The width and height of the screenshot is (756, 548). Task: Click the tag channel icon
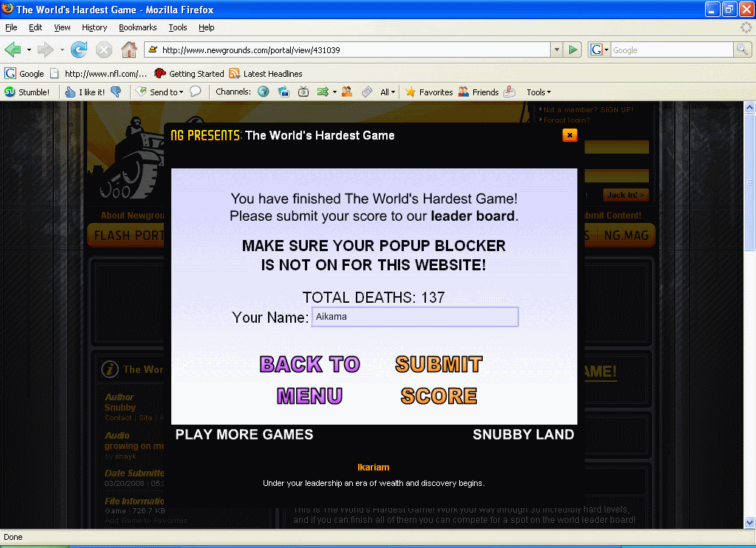pyautogui.click(x=367, y=92)
